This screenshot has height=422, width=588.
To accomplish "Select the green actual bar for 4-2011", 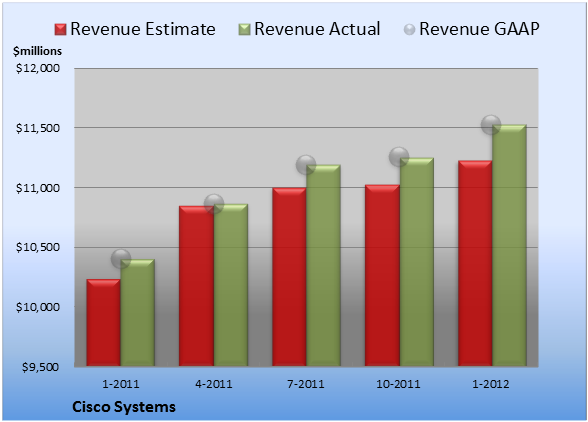I will coord(231,285).
